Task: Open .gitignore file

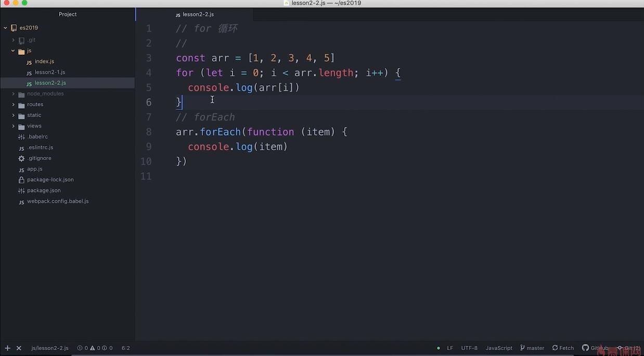Action: 39,158
